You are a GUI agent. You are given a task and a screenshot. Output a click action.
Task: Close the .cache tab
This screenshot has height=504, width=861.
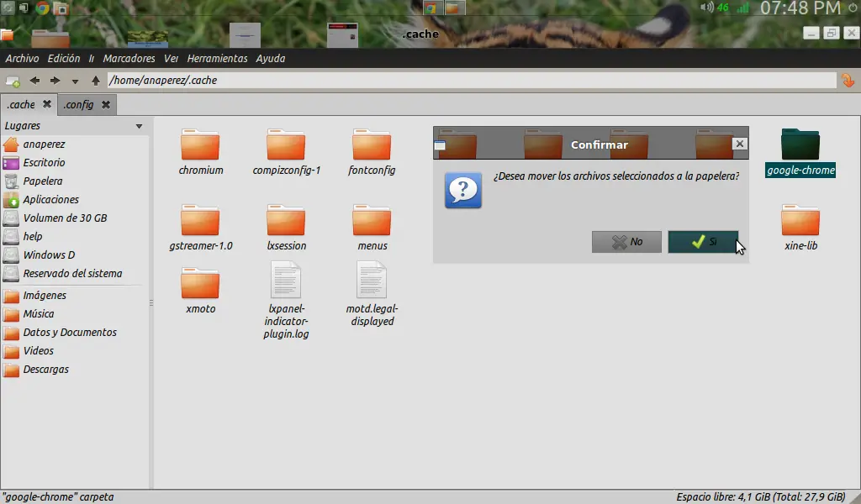[x=47, y=103]
